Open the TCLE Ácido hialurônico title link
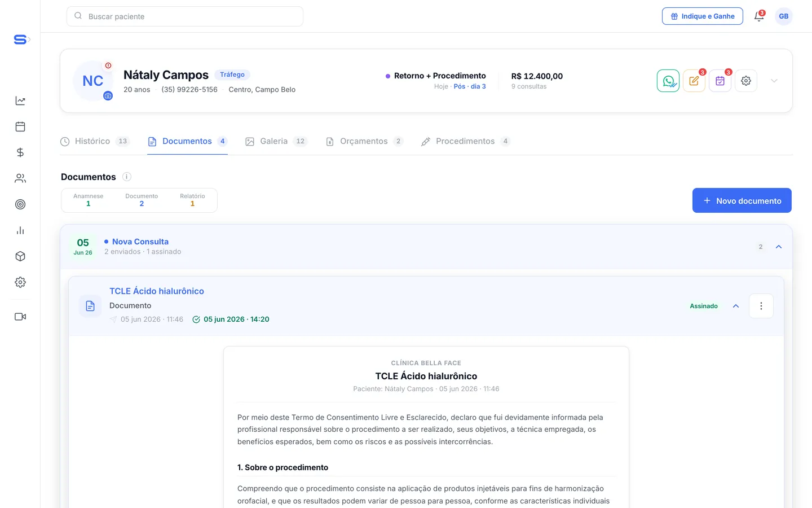812x508 pixels. tap(157, 291)
